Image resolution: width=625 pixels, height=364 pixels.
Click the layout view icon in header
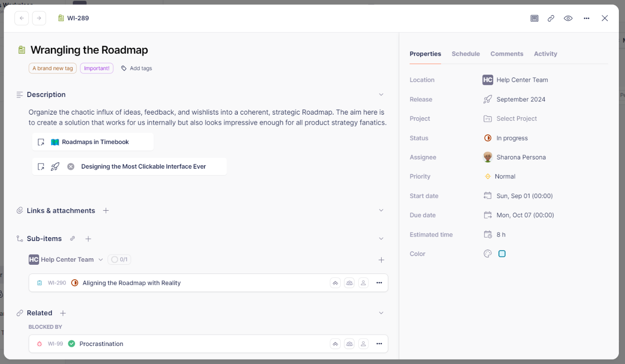(535, 18)
